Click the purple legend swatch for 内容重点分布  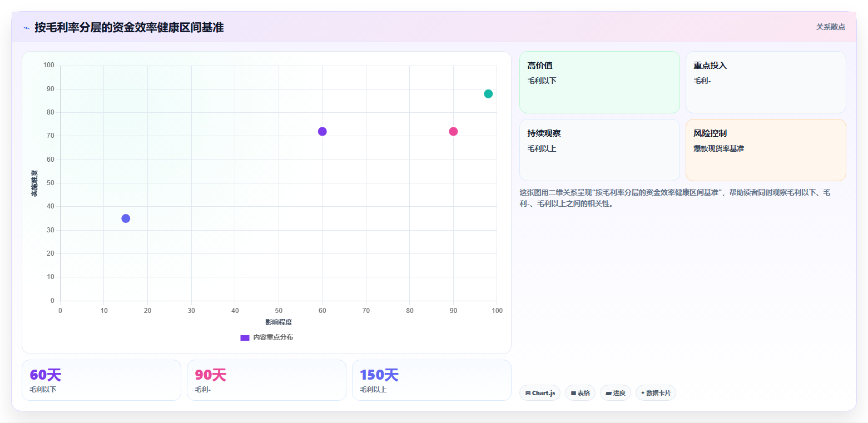coord(245,337)
